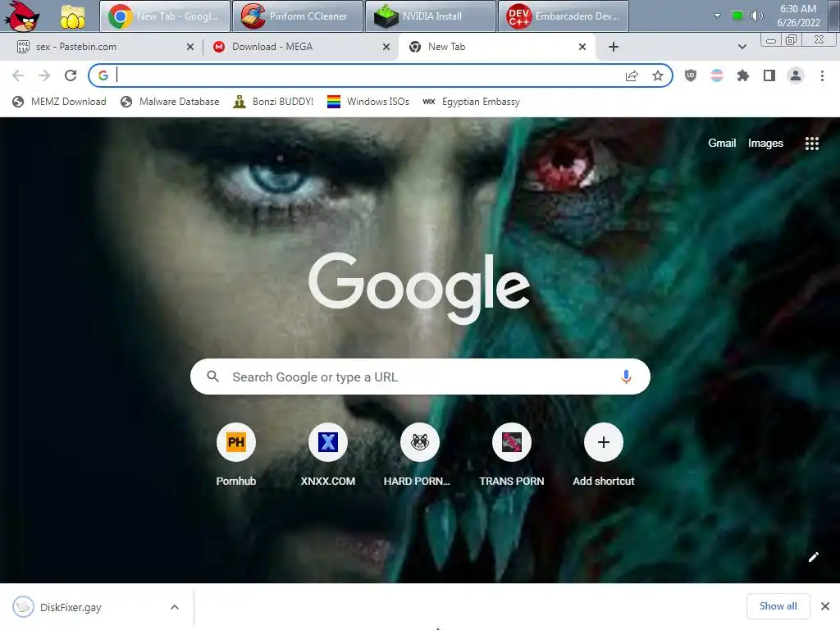The height and width of the screenshot is (630, 840).
Task: Click the green battery tray icon
Action: click(737, 16)
